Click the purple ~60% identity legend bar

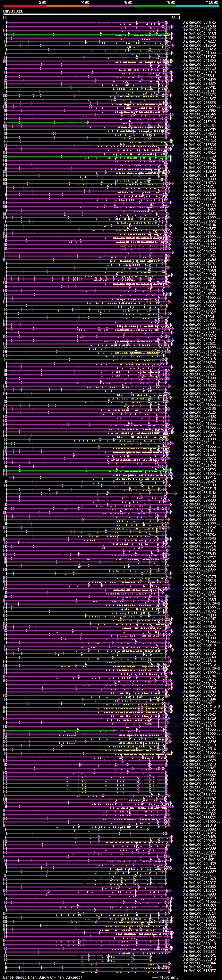(x=111, y=6)
